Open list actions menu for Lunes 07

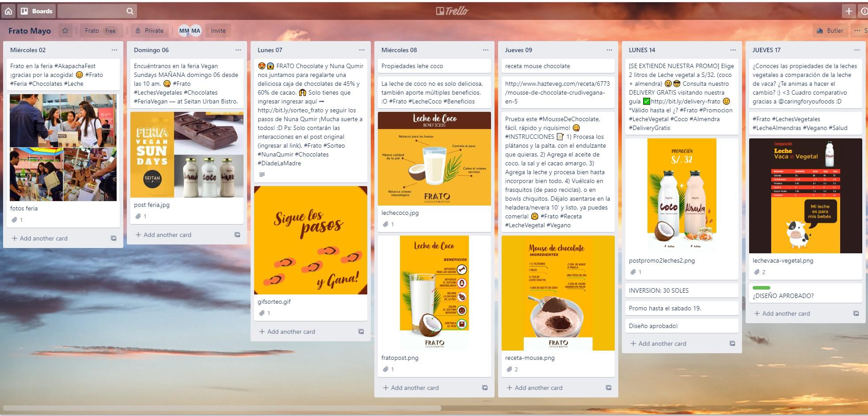362,50
